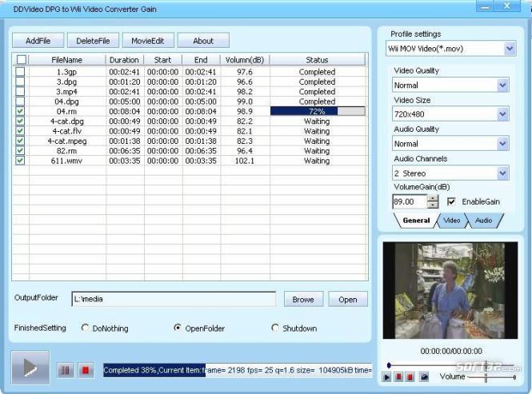The width and height of the screenshot is (532, 394).
Task: Click the AddFile button
Action: click(38, 41)
